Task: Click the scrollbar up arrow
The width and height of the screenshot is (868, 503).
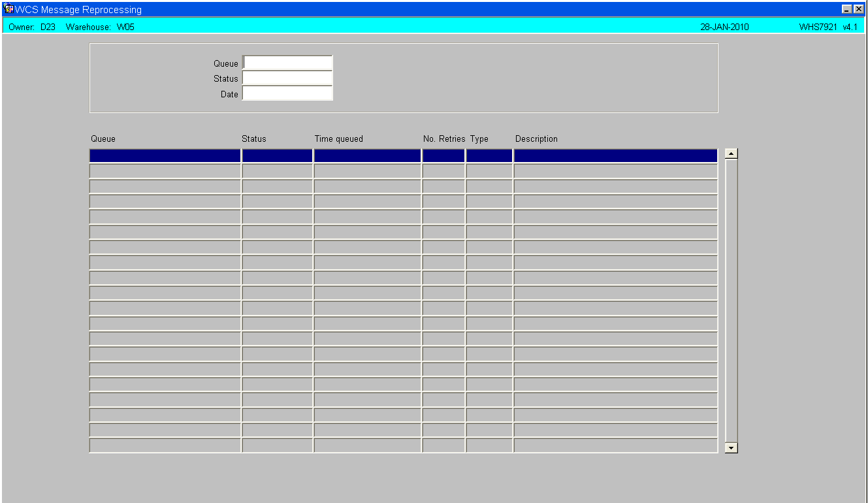Action: pos(731,154)
